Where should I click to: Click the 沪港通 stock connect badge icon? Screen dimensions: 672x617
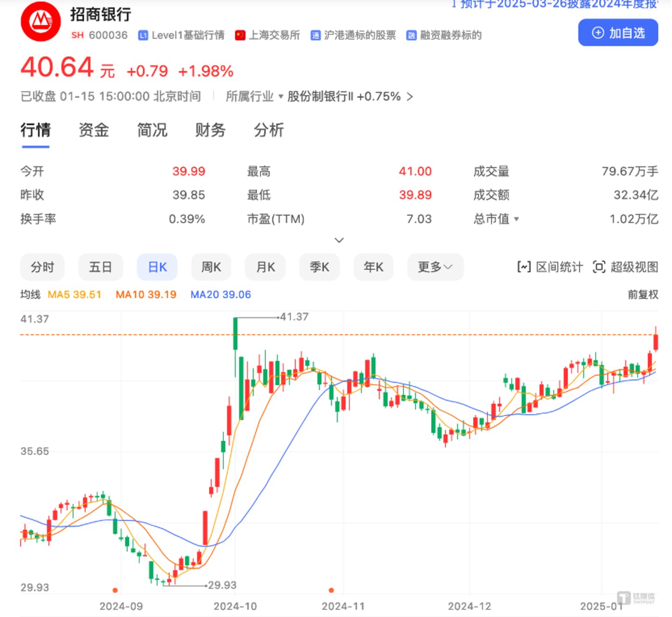(315, 35)
